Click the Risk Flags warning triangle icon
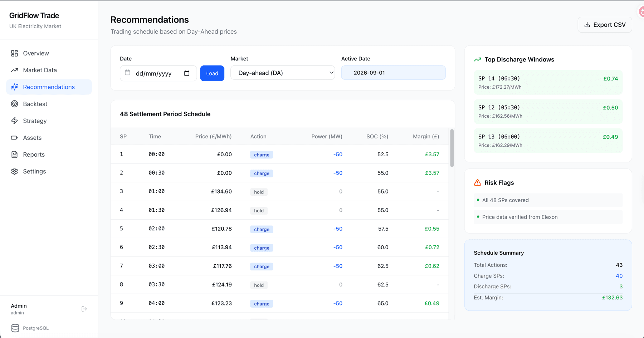 [x=478, y=183]
